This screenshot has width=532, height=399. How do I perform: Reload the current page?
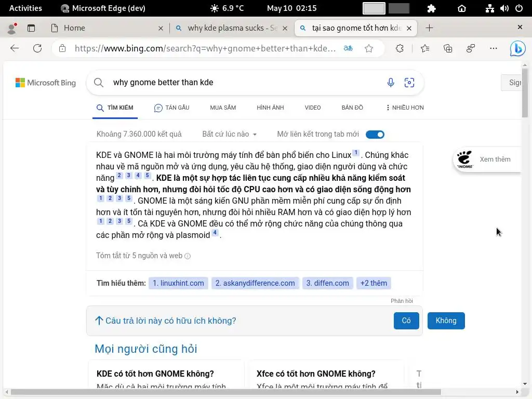[37, 48]
